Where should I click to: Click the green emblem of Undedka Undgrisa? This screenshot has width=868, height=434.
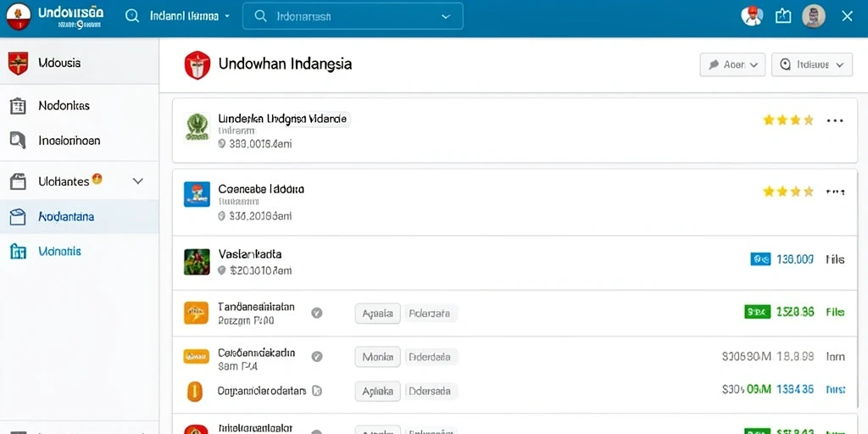(197, 127)
